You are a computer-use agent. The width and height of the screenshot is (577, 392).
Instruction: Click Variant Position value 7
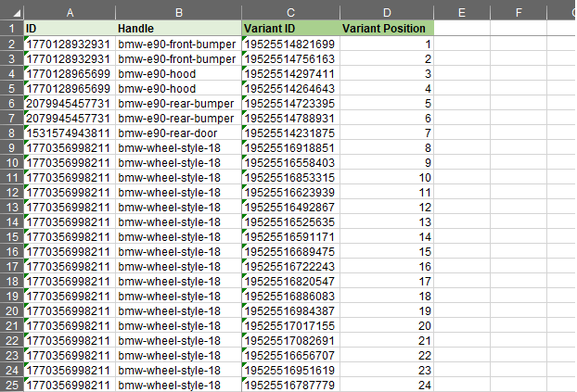point(387,133)
